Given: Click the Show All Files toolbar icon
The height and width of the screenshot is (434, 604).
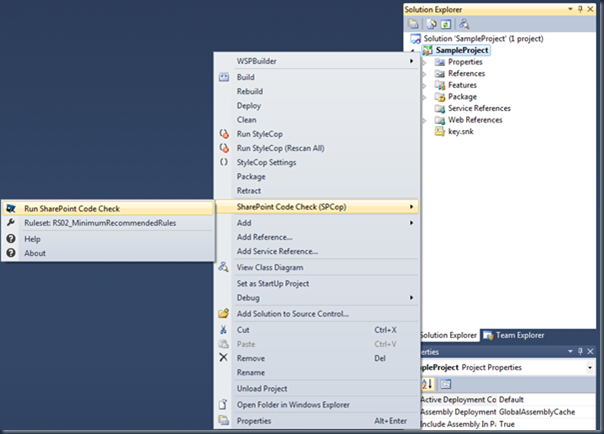Looking at the screenshot, I should 431,24.
